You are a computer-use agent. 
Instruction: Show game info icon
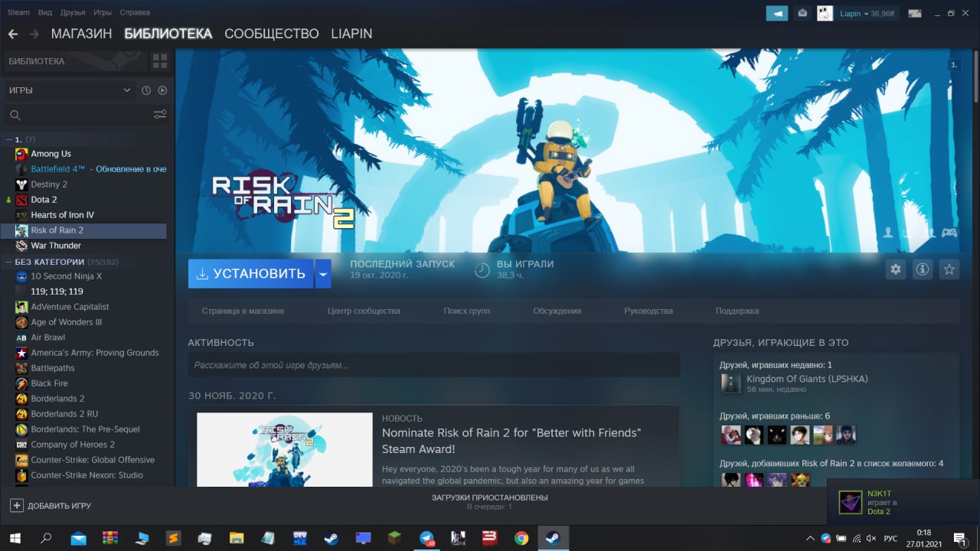(x=923, y=269)
